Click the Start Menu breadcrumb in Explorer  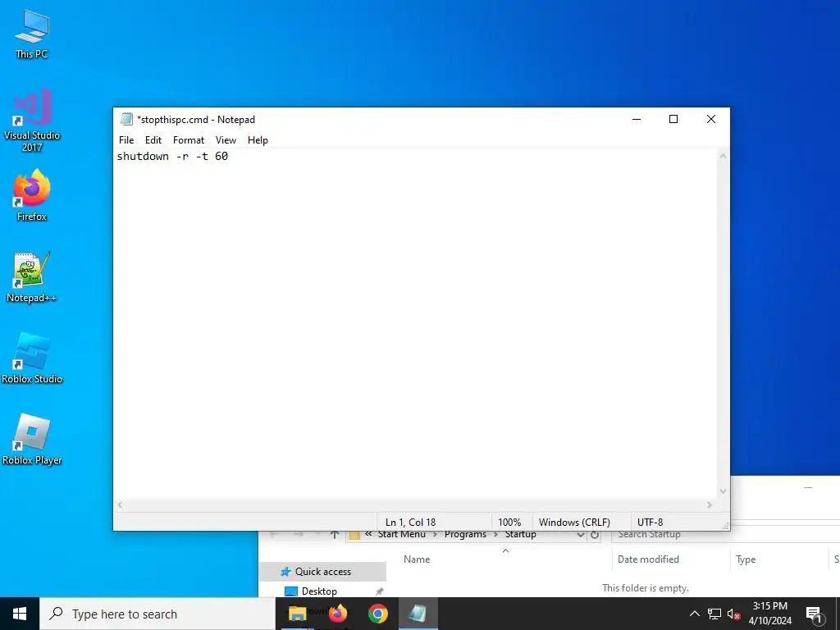tap(401, 535)
